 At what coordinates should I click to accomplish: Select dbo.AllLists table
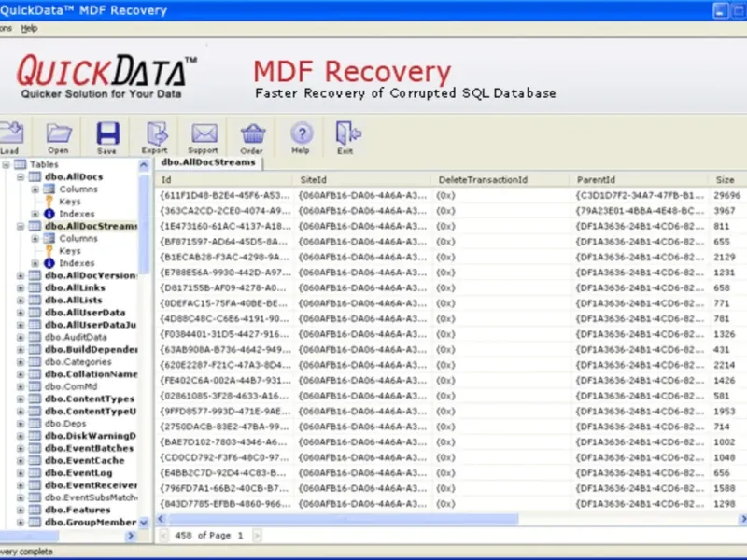tap(74, 300)
